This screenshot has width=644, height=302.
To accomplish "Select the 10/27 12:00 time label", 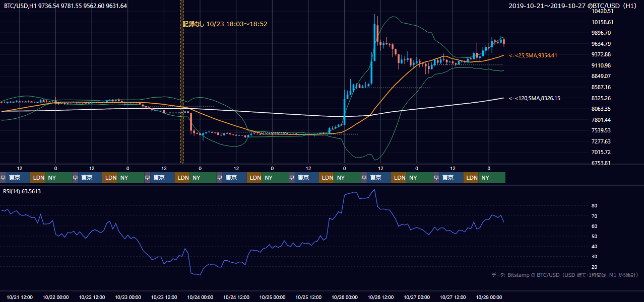I will tap(453, 297).
